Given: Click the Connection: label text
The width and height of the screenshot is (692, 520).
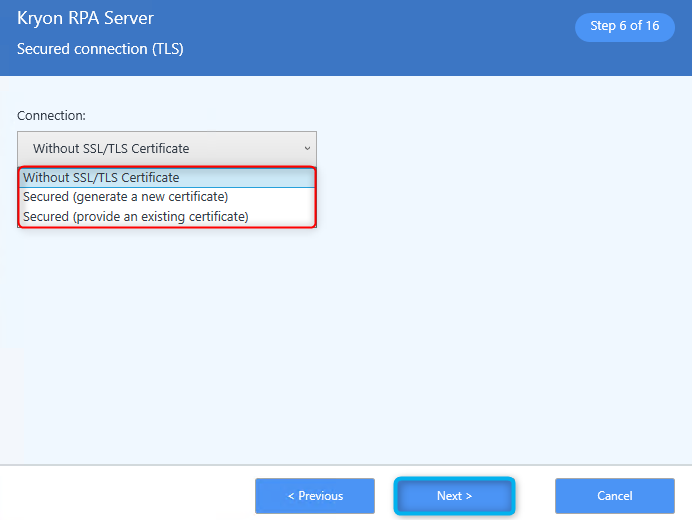Looking at the screenshot, I should (51, 116).
